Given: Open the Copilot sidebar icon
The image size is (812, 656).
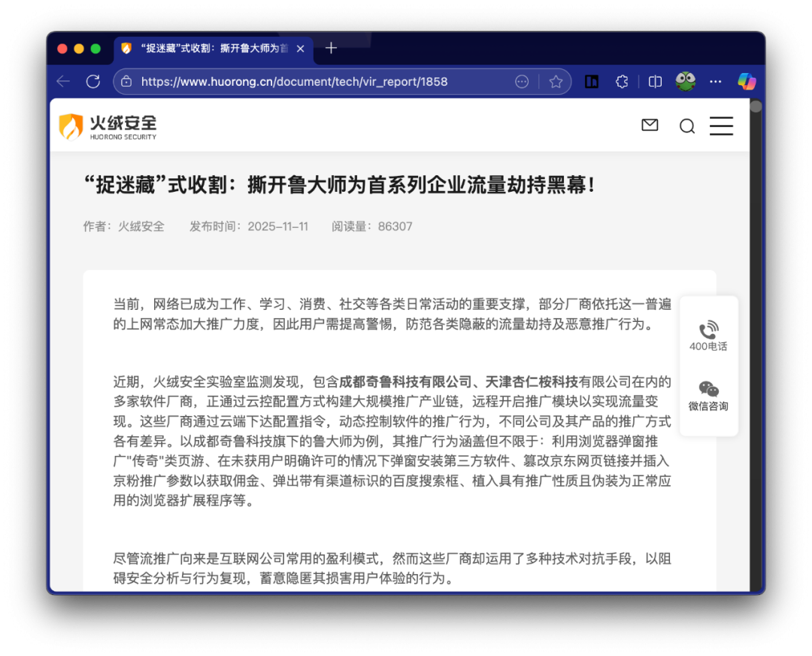Looking at the screenshot, I should (747, 81).
